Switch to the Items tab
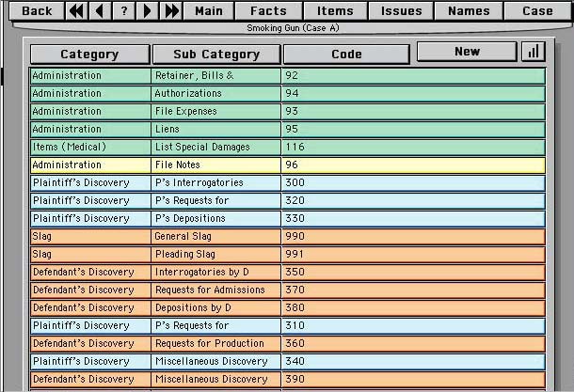 (x=335, y=11)
